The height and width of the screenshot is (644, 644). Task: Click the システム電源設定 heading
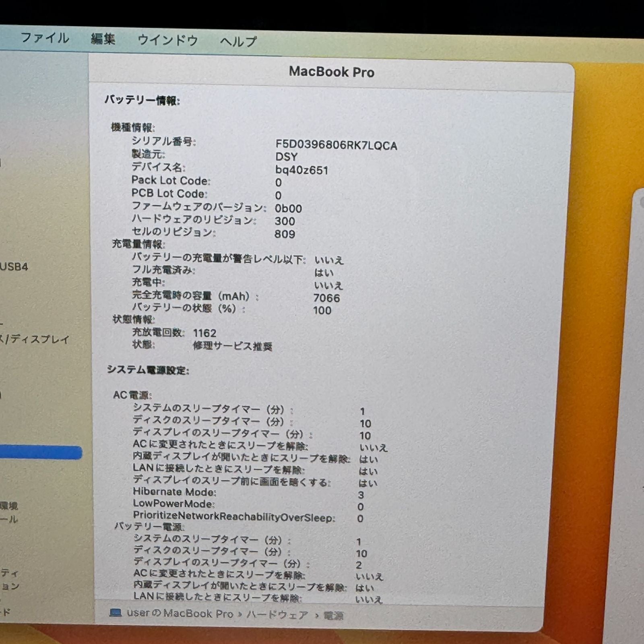pos(148,370)
